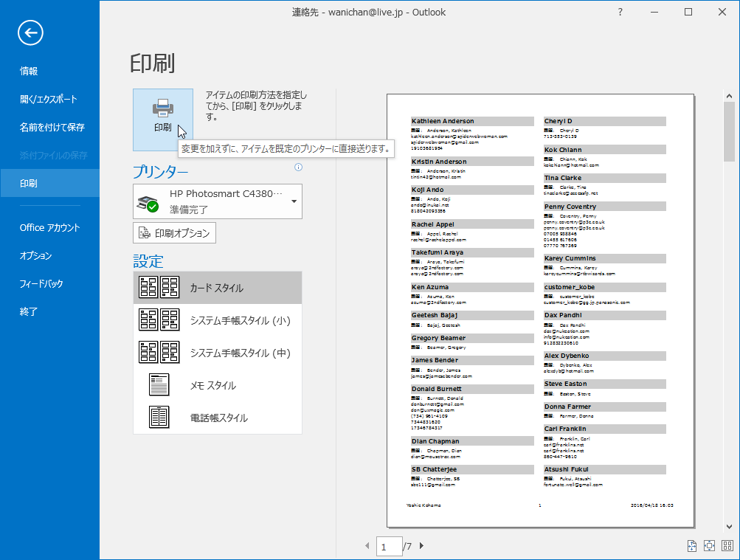Choose メモ スタイル print style
Viewport: 740px width, 560px height.
coord(218,385)
